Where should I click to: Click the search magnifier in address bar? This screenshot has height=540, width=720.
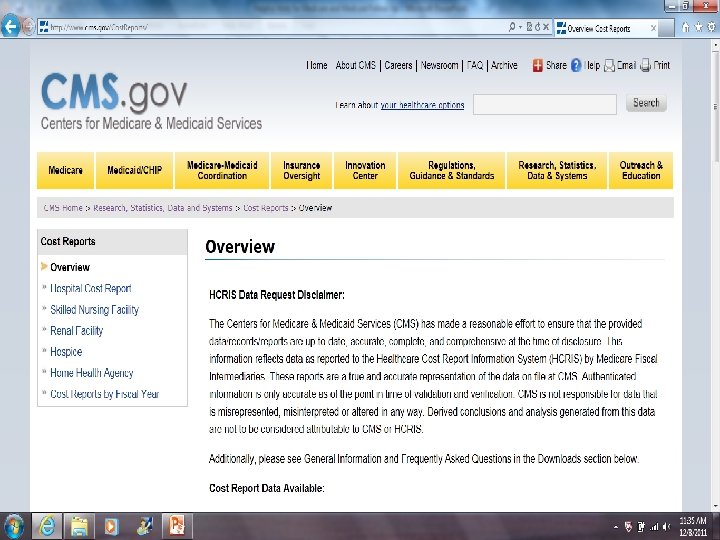[x=512, y=27]
